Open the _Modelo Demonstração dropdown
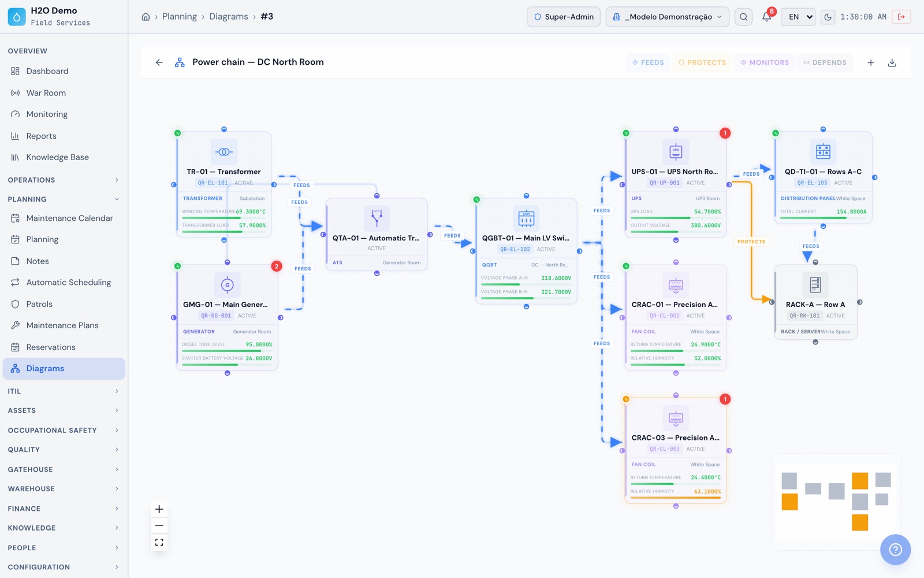The image size is (924, 578). (668, 17)
